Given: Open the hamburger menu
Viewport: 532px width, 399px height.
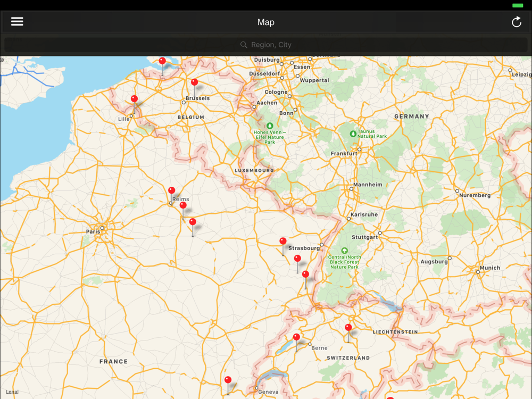Looking at the screenshot, I should point(17,22).
